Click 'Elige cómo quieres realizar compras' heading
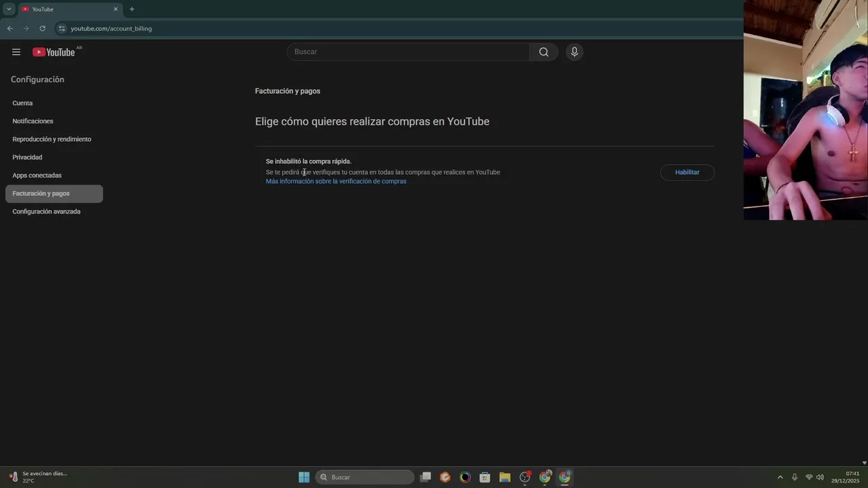The image size is (868, 488). point(372,121)
